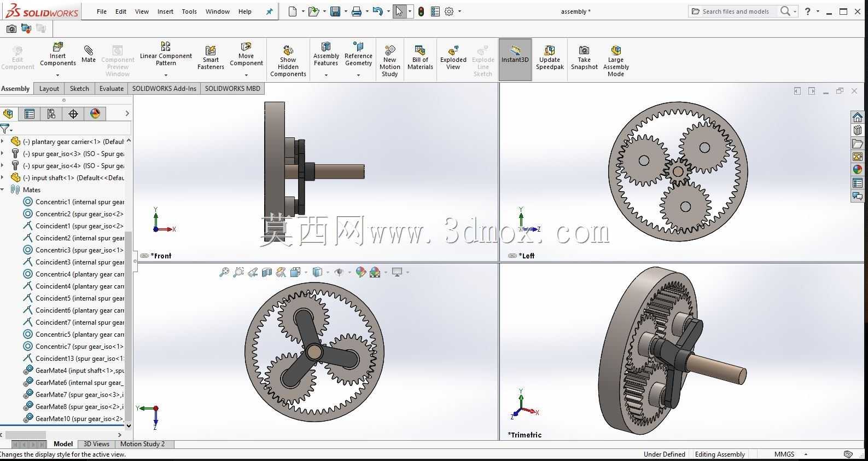The width and height of the screenshot is (868, 461).
Task: Open Edit Appearance color sphere icon
Action: (x=360, y=272)
